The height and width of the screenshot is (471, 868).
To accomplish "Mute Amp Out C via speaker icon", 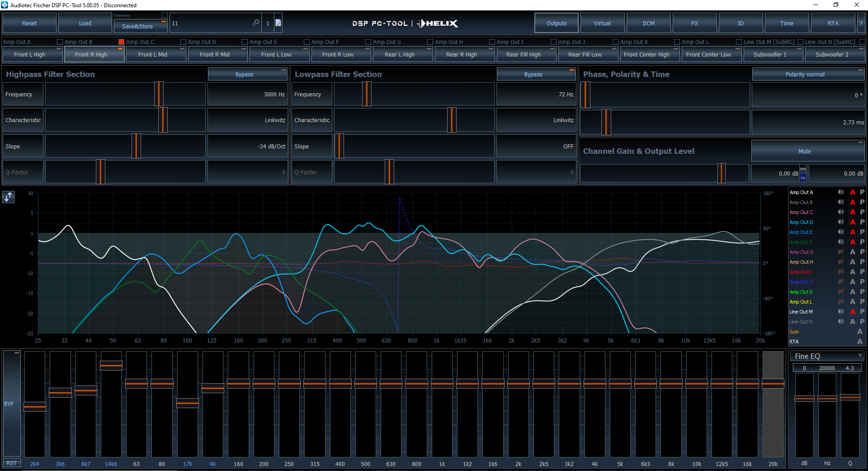I will tap(840, 212).
